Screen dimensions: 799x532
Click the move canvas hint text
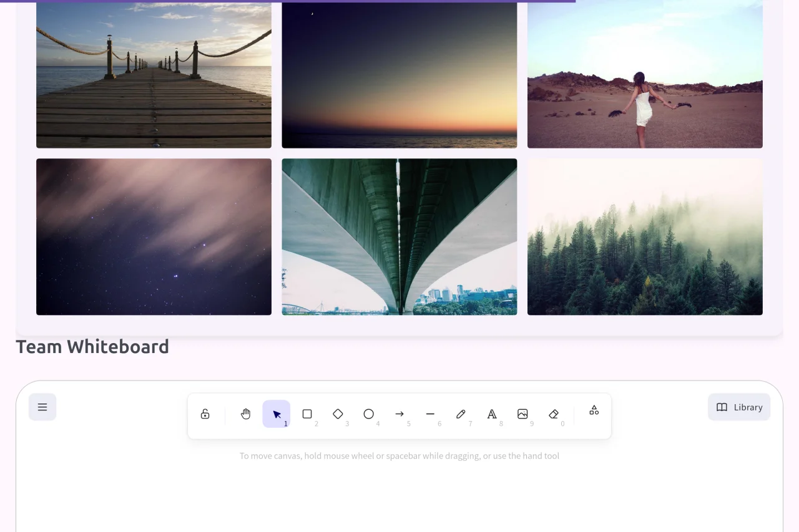pos(399,456)
